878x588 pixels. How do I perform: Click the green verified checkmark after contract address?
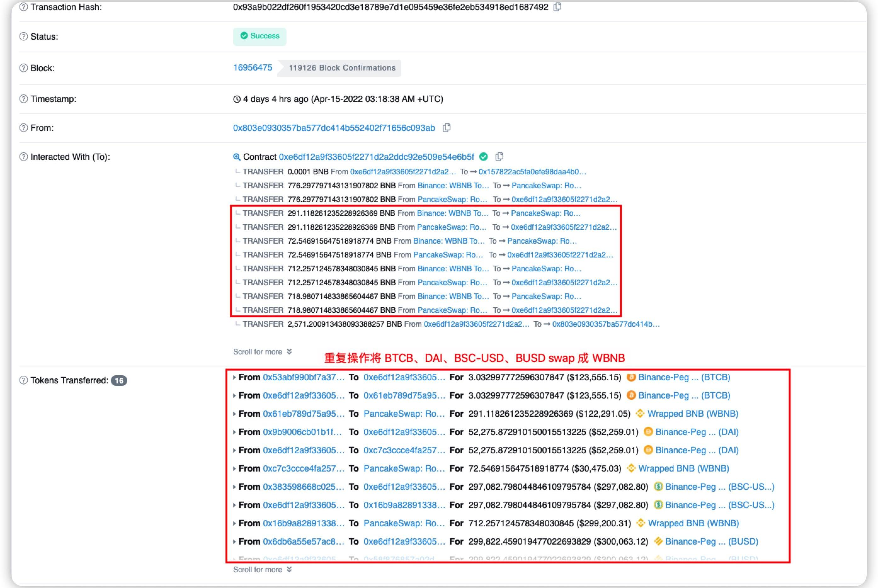coord(484,156)
